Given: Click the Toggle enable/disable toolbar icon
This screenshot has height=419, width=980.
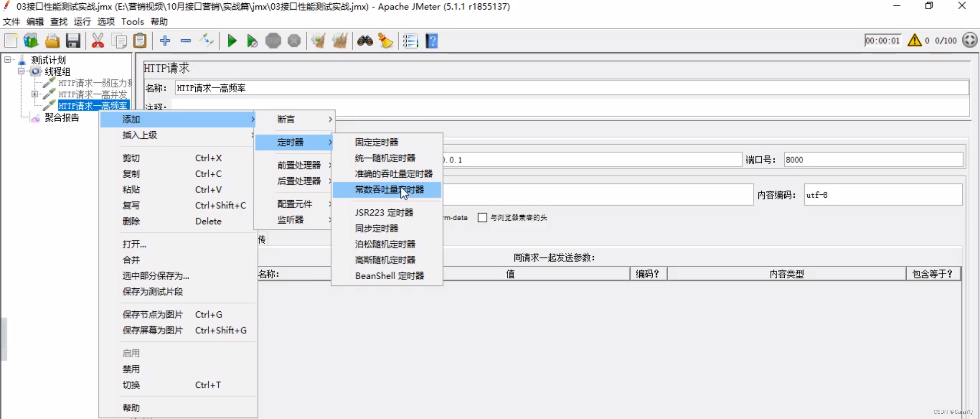Looking at the screenshot, I should (207, 41).
